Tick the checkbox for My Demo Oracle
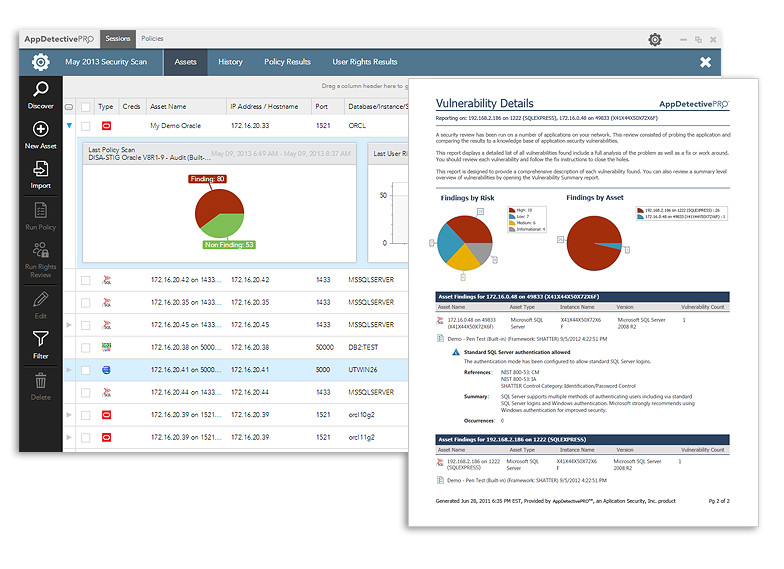This screenshot has height=569, width=784. click(x=86, y=127)
